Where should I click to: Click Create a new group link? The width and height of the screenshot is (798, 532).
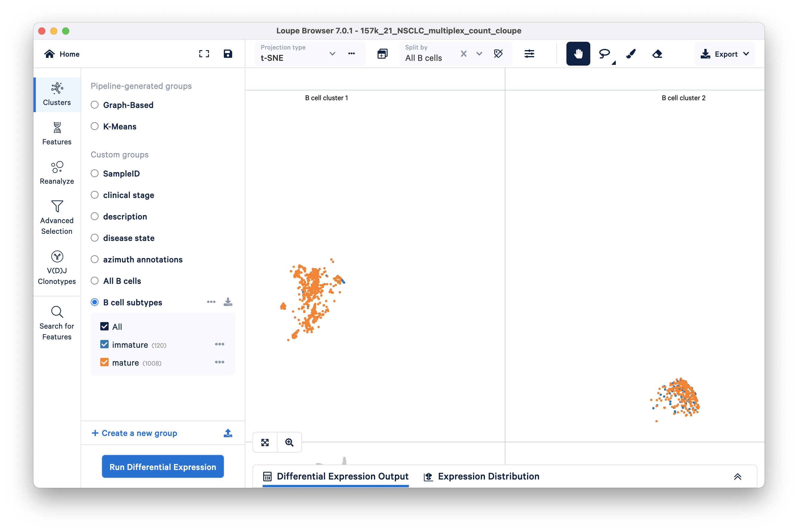coord(135,433)
